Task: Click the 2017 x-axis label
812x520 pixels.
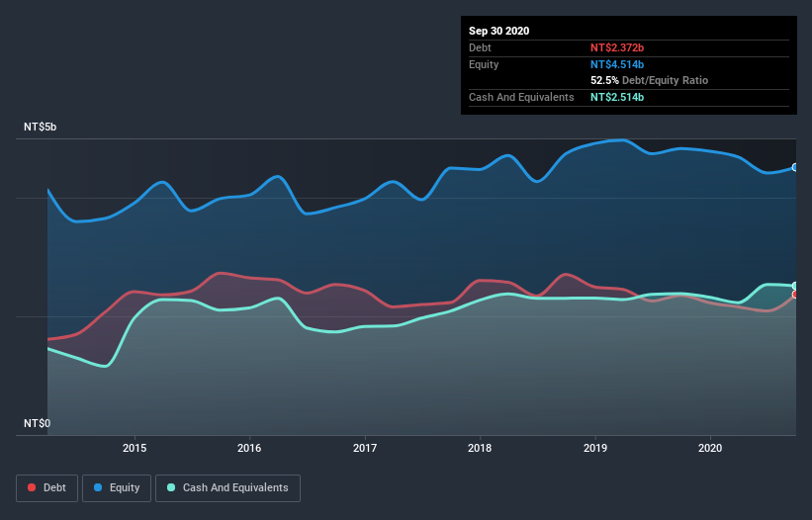Action: [365, 448]
